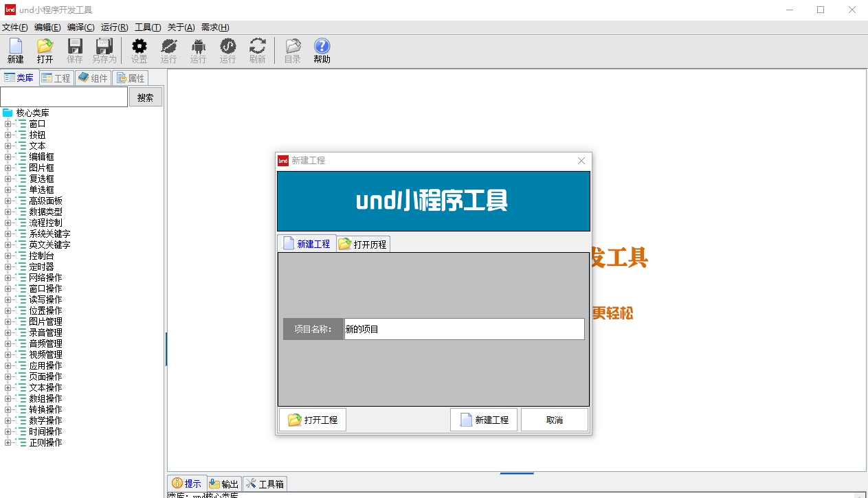Click the 新建 toolbar icon
Image resolution: width=868 pixels, height=498 pixels.
coord(14,50)
